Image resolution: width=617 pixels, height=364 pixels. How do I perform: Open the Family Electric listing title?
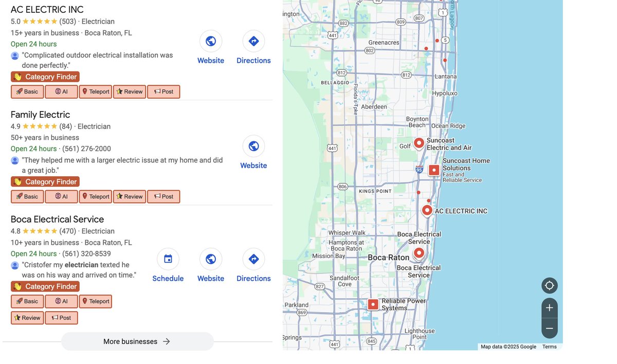(x=40, y=114)
